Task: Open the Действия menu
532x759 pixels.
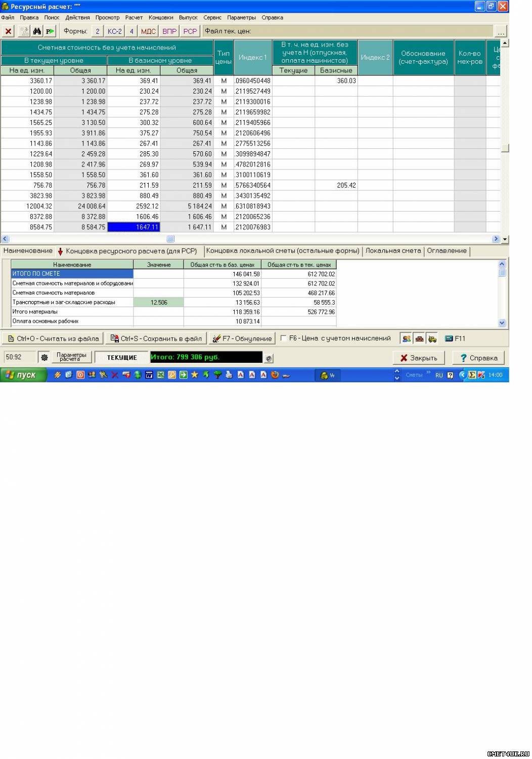Action: click(x=77, y=17)
